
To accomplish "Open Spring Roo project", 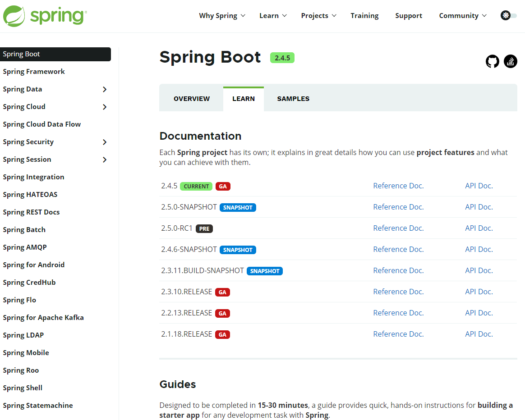I will [21, 370].
